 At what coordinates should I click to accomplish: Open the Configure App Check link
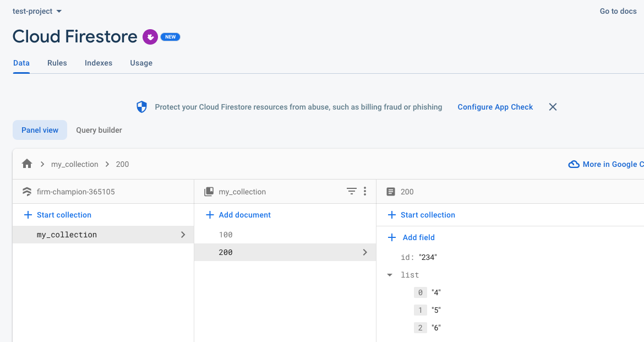coord(495,107)
